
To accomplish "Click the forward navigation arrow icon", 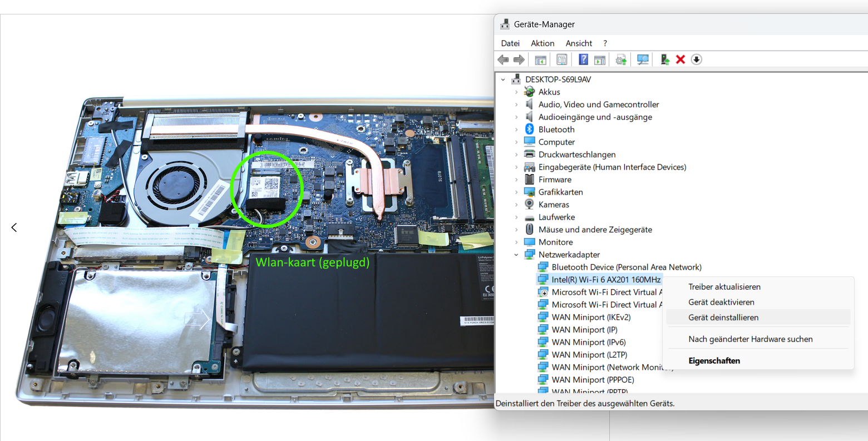I will pyautogui.click(x=519, y=60).
